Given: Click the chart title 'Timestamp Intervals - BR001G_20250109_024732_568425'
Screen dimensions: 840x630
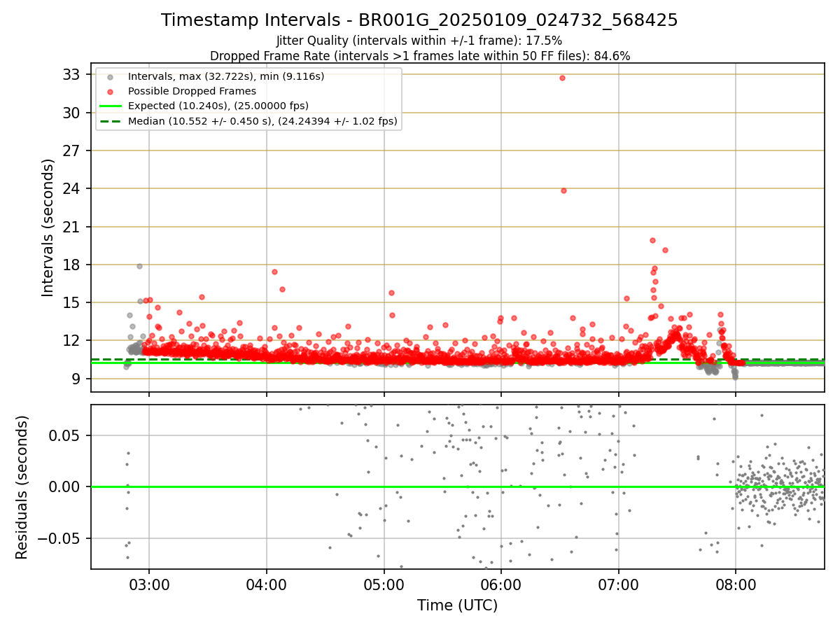Looking at the screenshot, I should click(x=419, y=20).
